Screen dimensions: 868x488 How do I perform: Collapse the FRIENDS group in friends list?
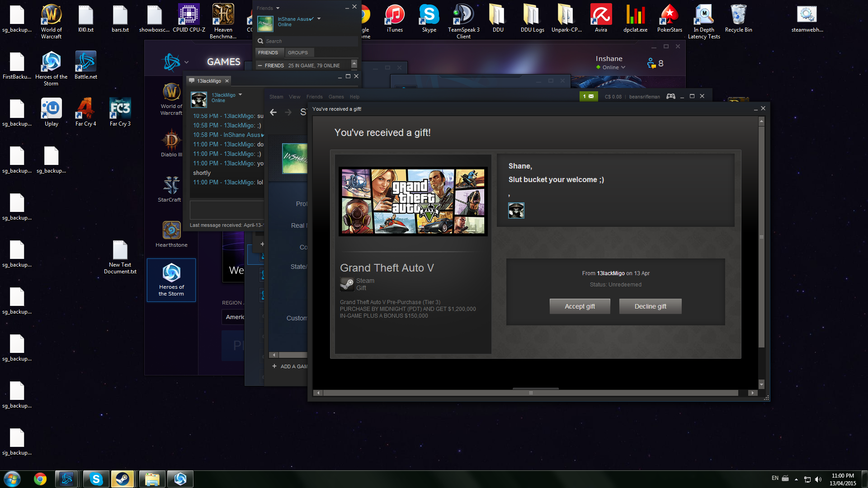[260, 66]
